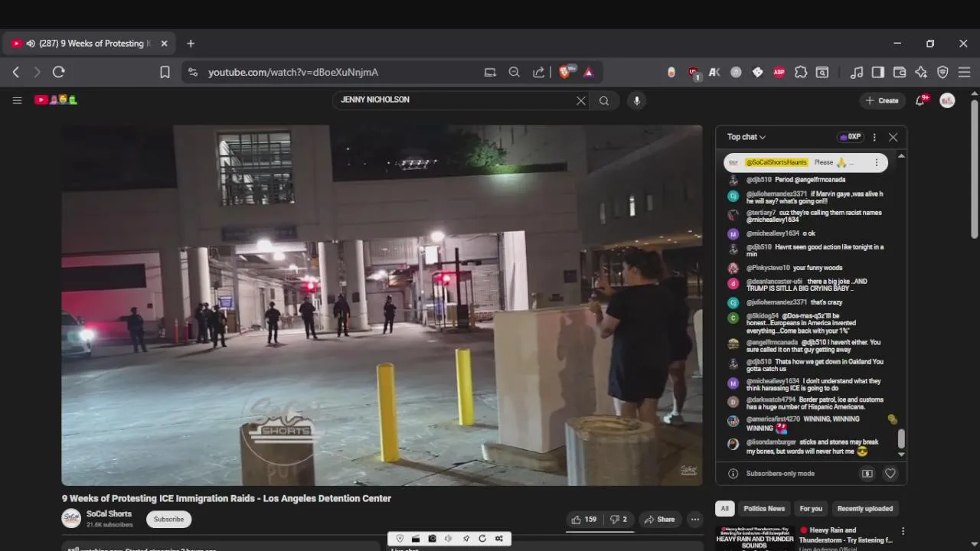Open Heavy Rain and Thunderstorm thumbnail

(x=754, y=537)
